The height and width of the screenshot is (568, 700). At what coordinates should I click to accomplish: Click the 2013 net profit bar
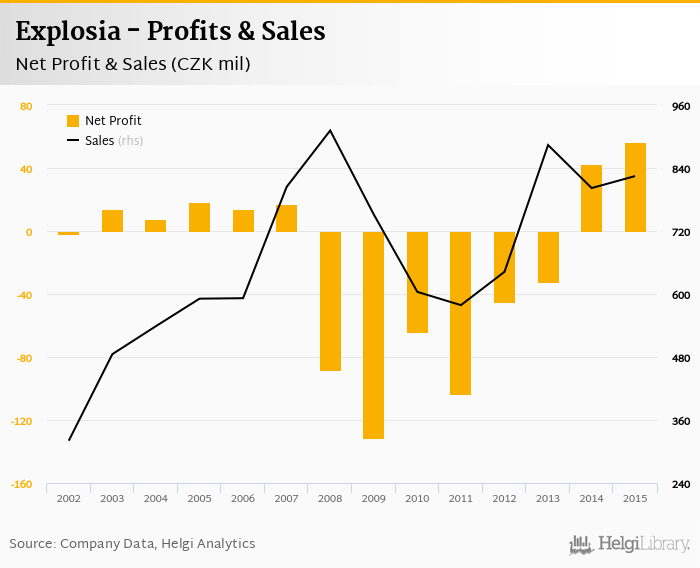pos(548,257)
